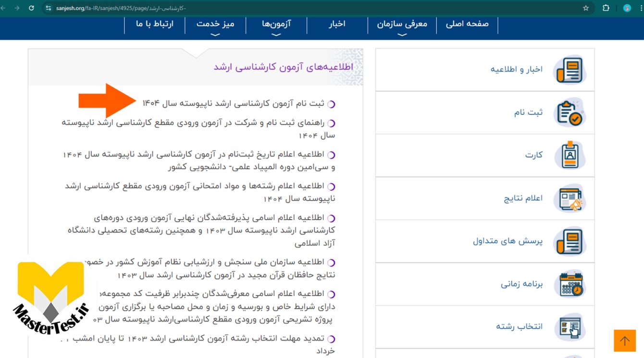
Task: Click the کارت ID badge icon
Action: coord(570,155)
